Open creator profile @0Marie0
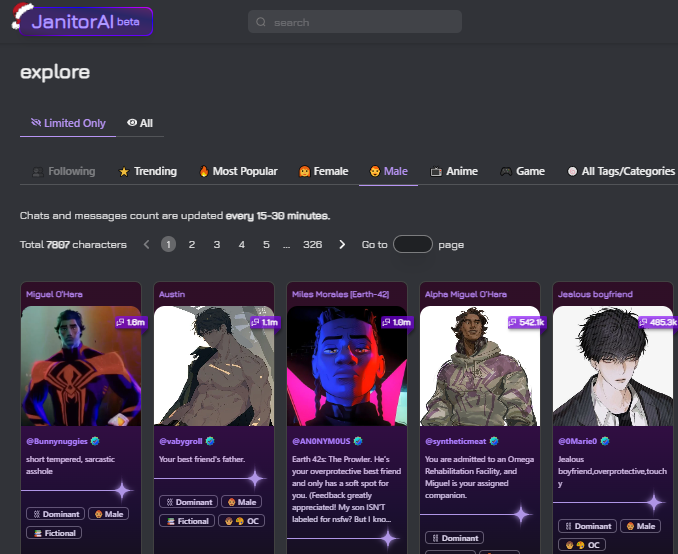The image size is (678, 554). click(578, 441)
